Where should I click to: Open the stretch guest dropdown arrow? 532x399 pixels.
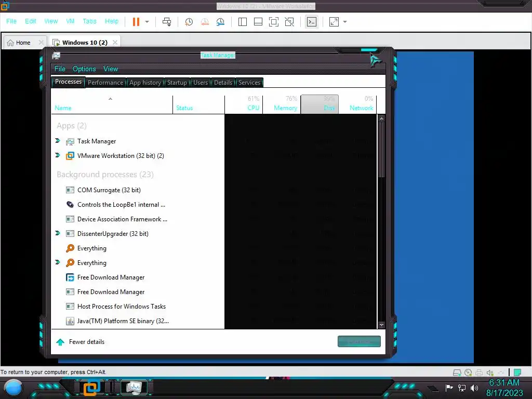(x=345, y=22)
